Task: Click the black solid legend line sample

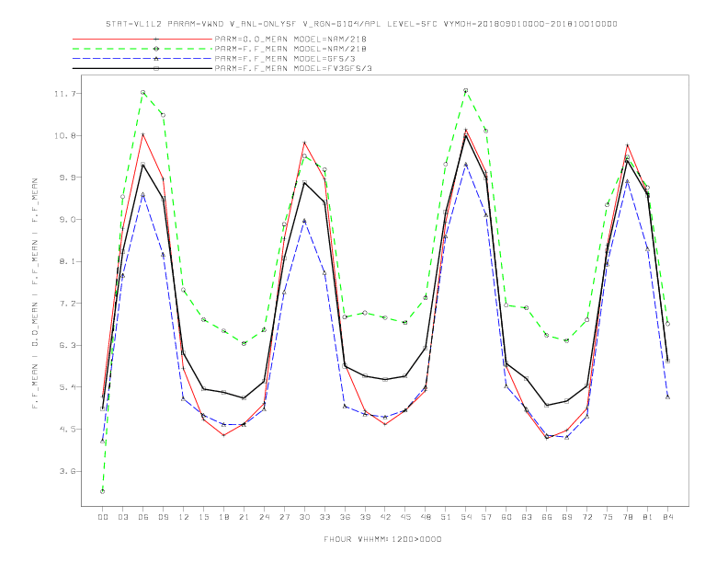Action: click(142, 68)
